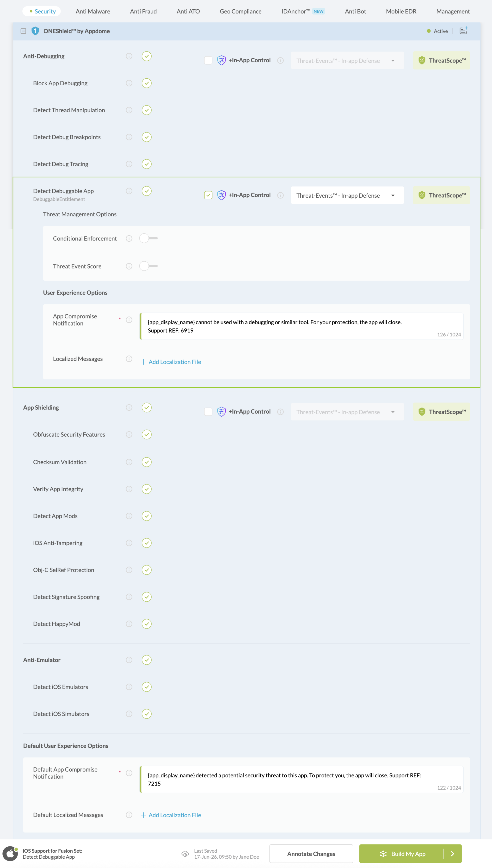Enable In-App Control checkbox for App Shielding
The image size is (492, 868).
(209, 412)
